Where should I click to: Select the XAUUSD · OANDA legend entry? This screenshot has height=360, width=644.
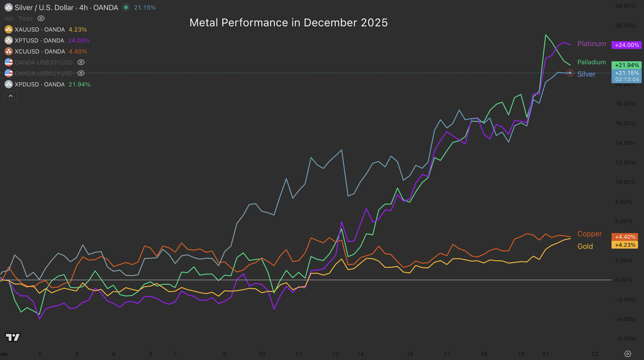(40, 29)
